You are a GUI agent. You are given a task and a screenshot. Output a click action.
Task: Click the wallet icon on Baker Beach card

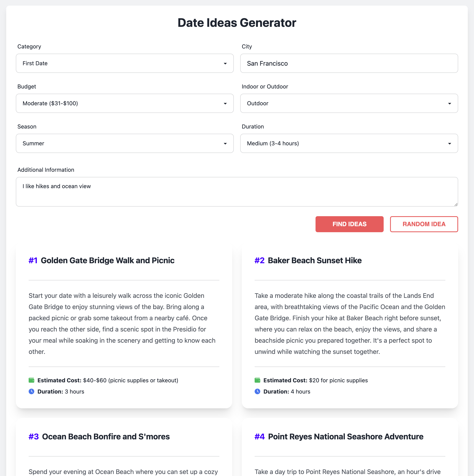tap(257, 380)
